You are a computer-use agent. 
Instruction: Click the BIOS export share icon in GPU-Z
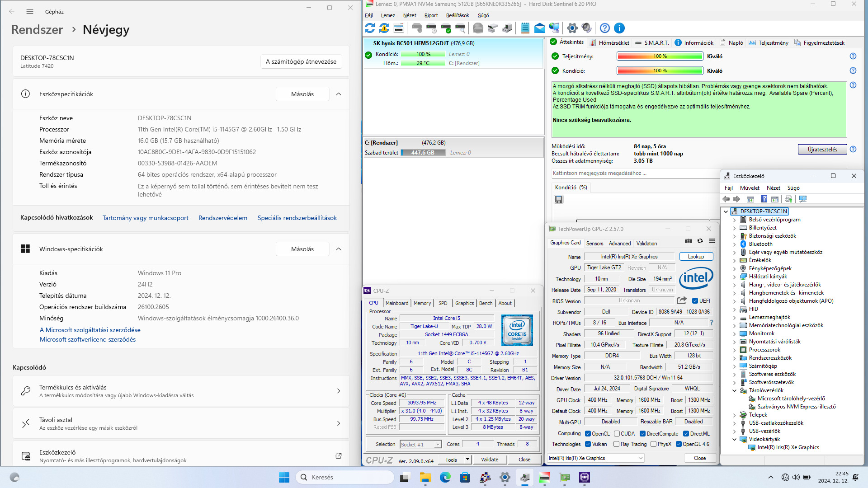tap(682, 300)
